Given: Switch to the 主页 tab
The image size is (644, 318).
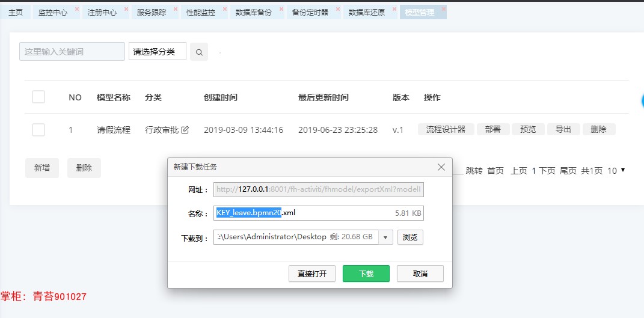Looking at the screenshot, I should [x=16, y=13].
